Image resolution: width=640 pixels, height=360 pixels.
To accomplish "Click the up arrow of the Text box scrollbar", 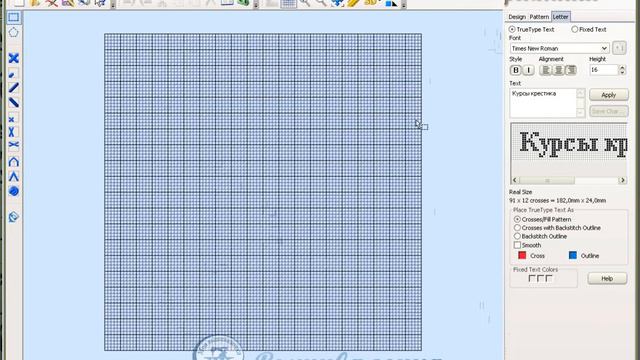I will pos(580,93).
